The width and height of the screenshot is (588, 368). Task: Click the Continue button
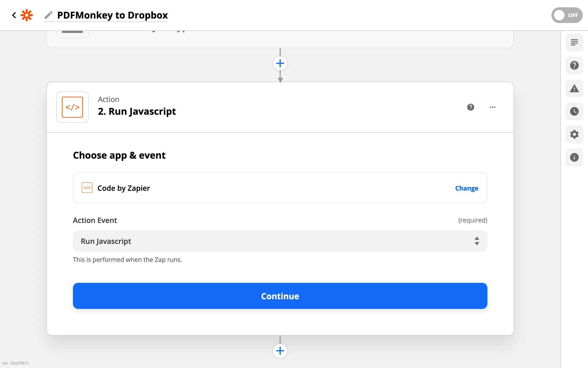(280, 296)
